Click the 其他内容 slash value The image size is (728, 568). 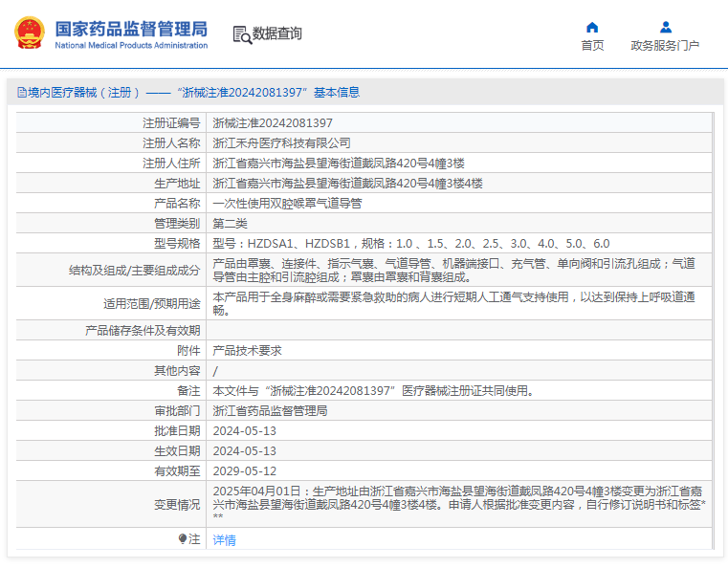(x=215, y=371)
